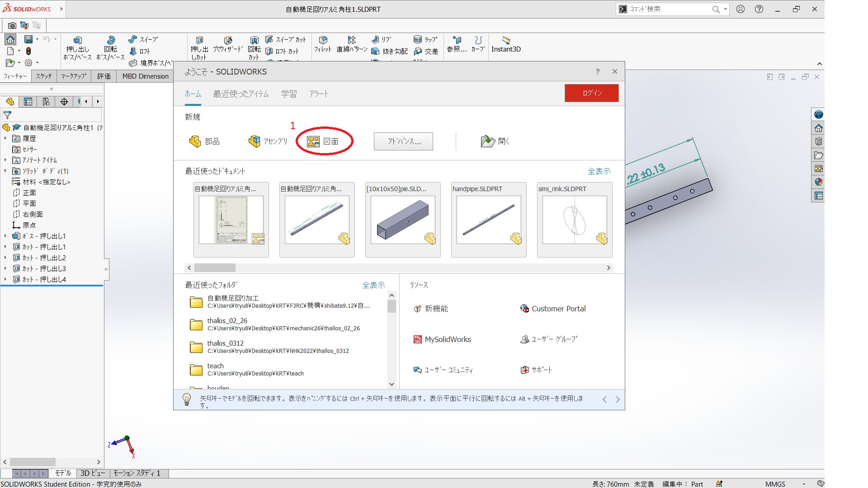Click the filter funnel icon in tree
Image resolution: width=868 pixels, height=488 pixels.
point(7,115)
